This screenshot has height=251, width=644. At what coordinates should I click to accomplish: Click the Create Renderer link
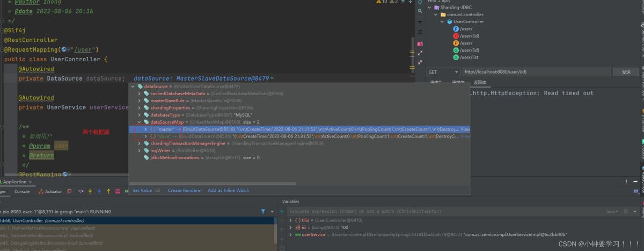click(185, 190)
